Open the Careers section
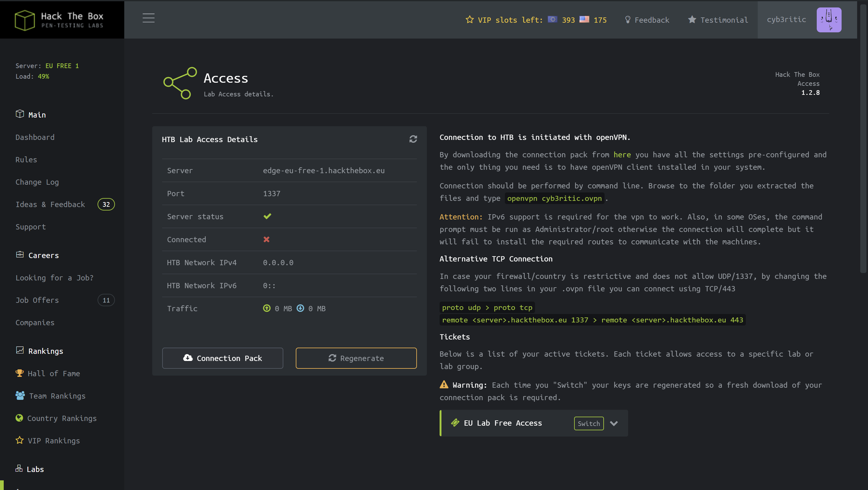This screenshot has width=868, height=490. pos(37,255)
